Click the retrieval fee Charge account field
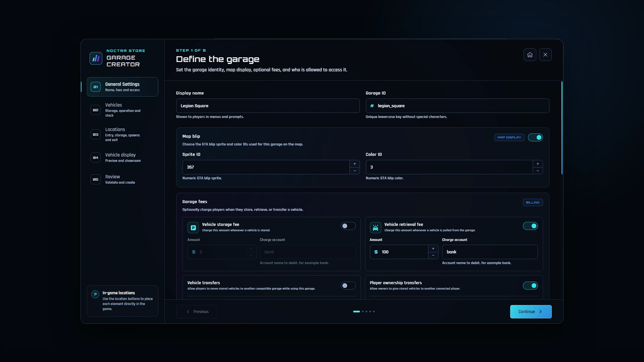 490,252
